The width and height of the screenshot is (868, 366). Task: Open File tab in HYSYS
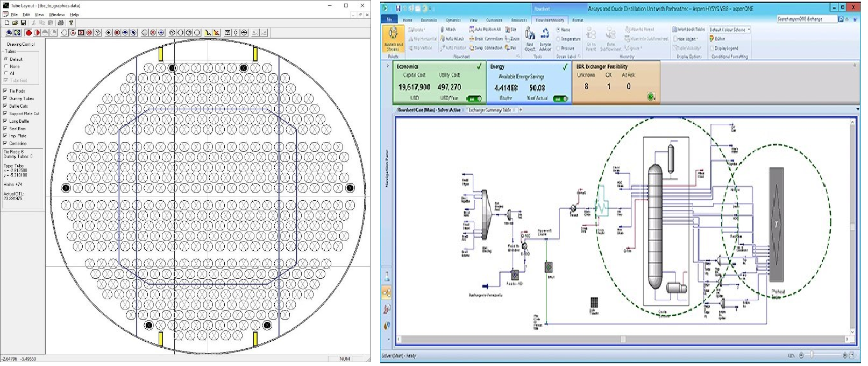click(389, 19)
